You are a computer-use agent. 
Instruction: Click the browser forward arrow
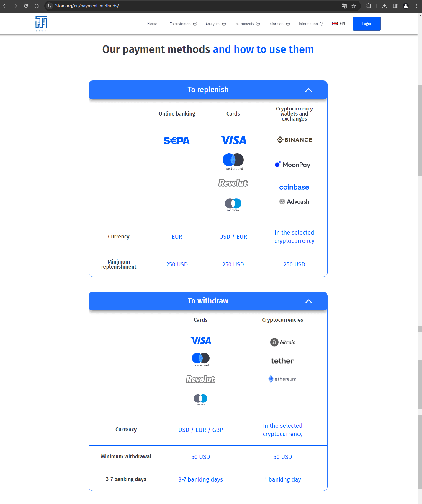click(15, 6)
